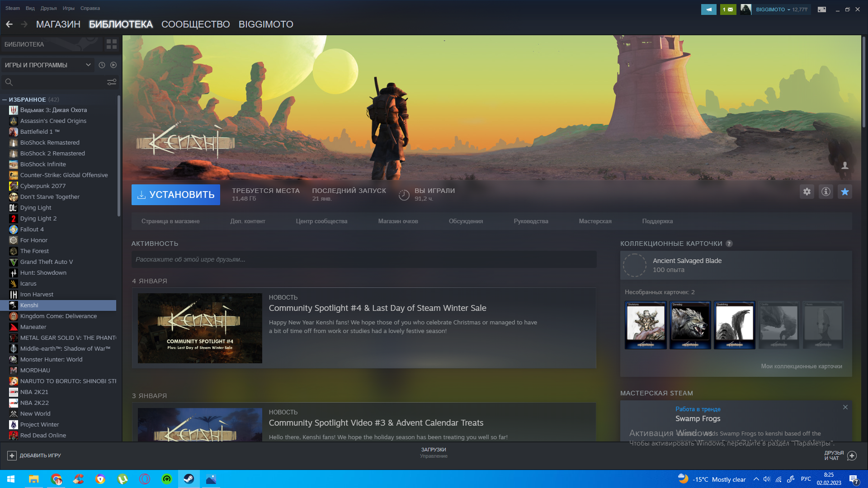The image size is (868, 488).
Task: Open the Игры menu
Action: click(69, 8)
